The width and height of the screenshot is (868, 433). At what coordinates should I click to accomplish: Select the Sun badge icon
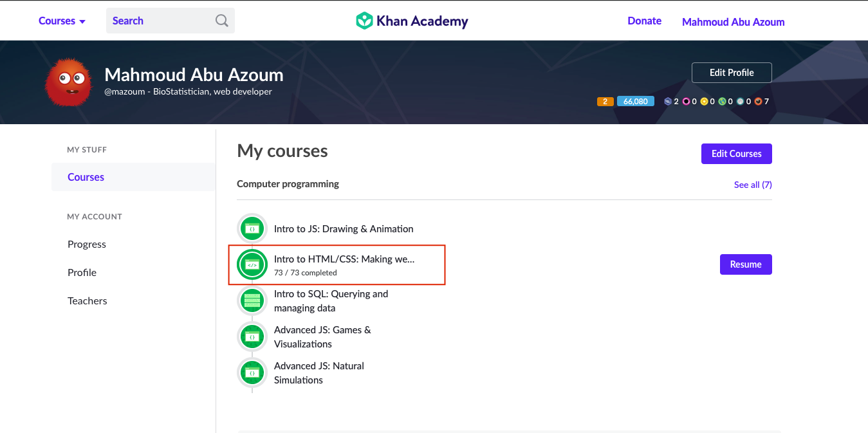click(x=704, y=101)
